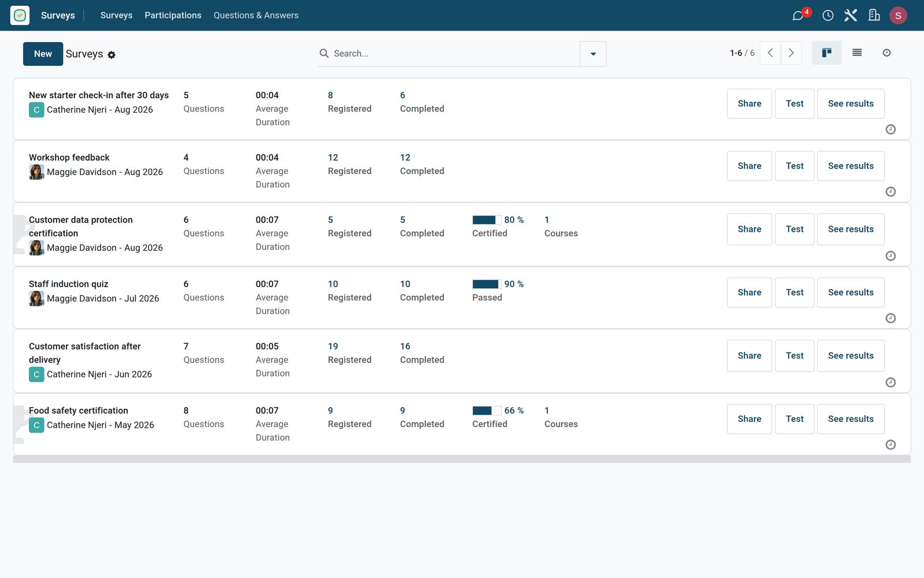Open the Staff induction quiz title
The image size is (924, 578).
click(69, 284)
